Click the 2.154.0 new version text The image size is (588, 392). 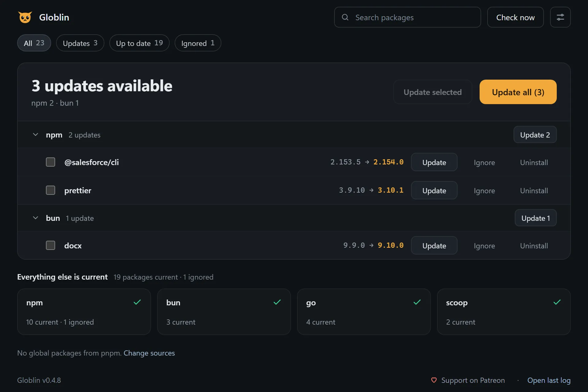pyautogui.click(x=388, y=162)
